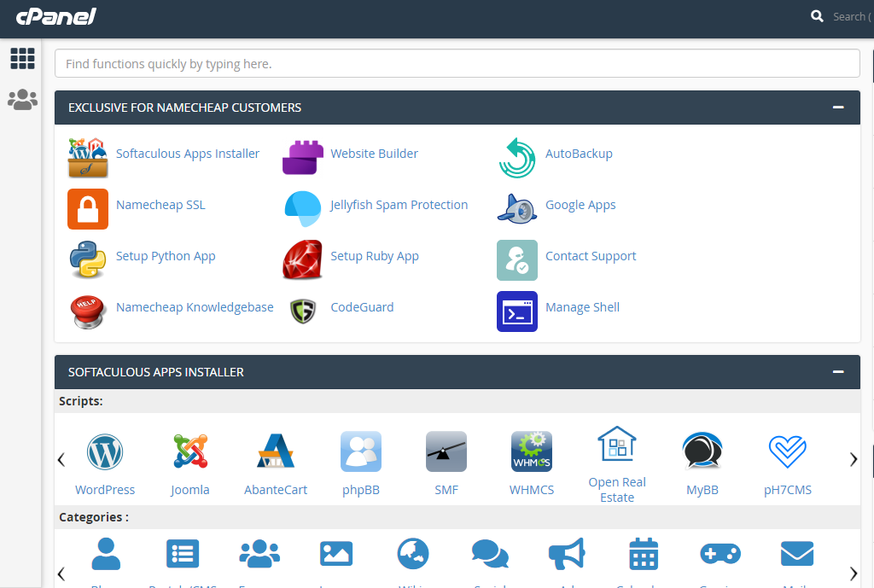Image resolution: width=874 pixels, height=588 pixels.
Task: Open the Setup Ruby App link text
Action: (375, 256)
